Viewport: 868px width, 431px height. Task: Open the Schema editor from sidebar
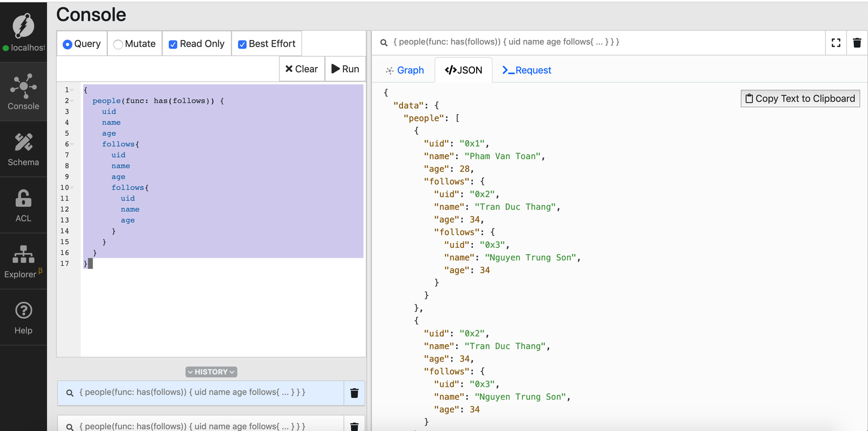coord(23,149)
